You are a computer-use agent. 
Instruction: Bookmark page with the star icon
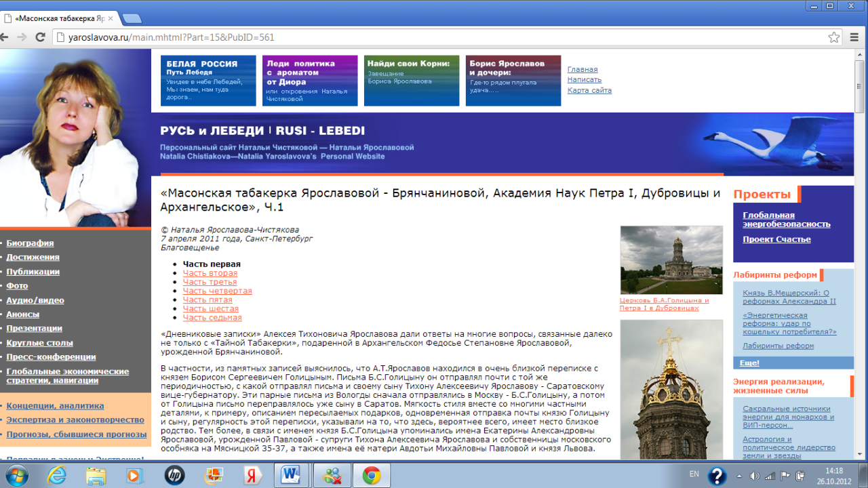coord(834,37)
